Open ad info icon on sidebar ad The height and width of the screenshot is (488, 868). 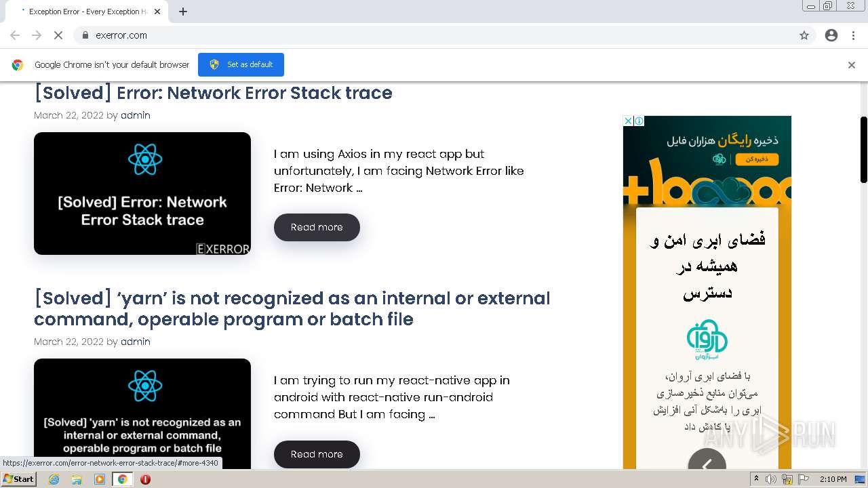click(x=639, y=121)
